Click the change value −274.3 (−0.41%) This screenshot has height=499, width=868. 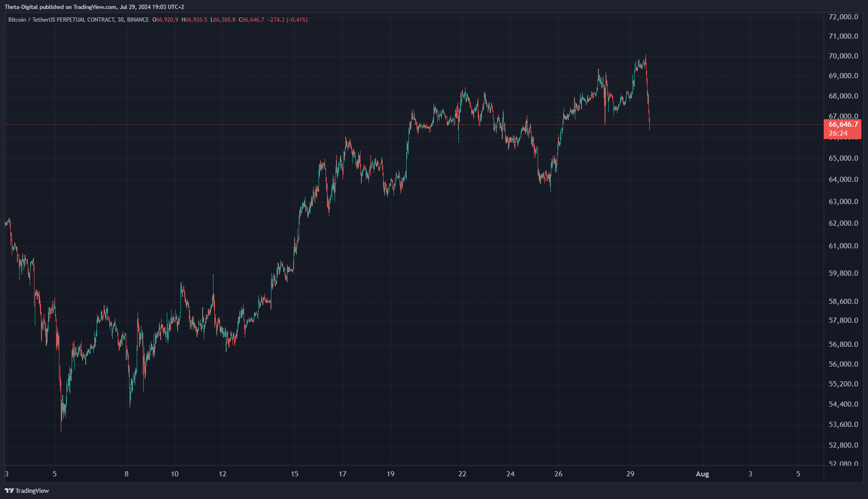click(287, 20)
